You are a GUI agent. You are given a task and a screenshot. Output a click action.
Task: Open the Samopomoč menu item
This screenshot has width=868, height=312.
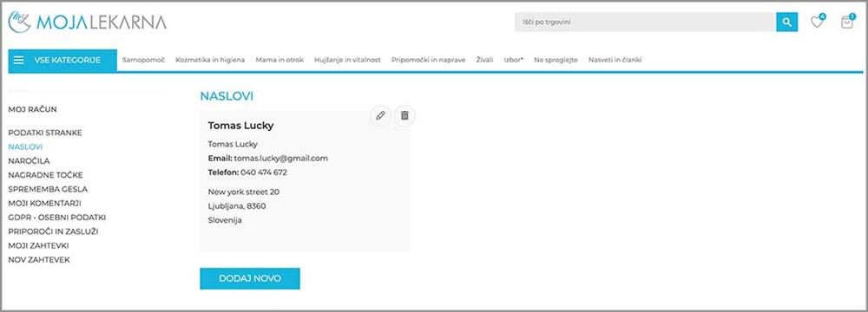tap(143, 60)
